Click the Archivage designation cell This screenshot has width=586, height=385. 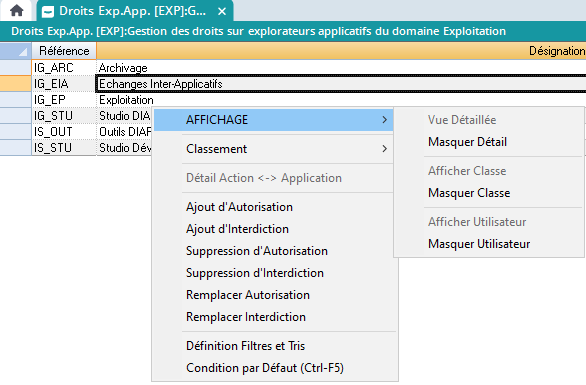click(x=341, y=68)
